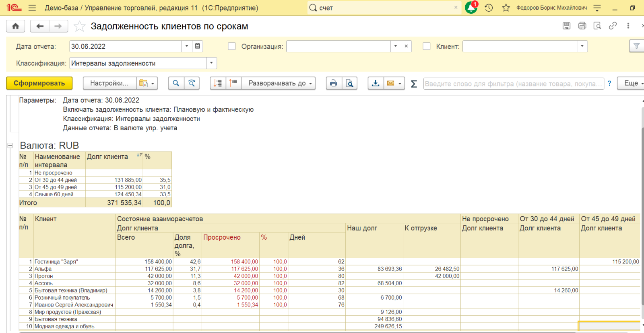644x333 pixels.
Task: Open the calendar picker for report date
Action: (198, 46)
